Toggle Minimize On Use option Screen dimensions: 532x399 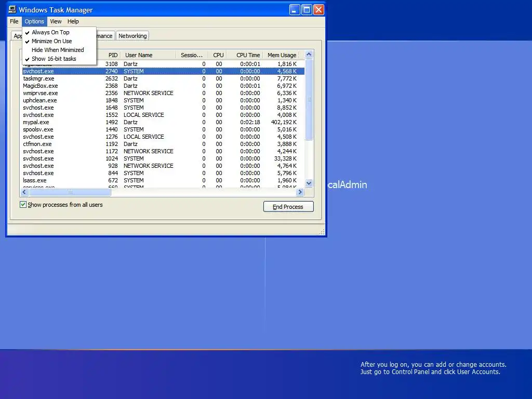[59, 41]
